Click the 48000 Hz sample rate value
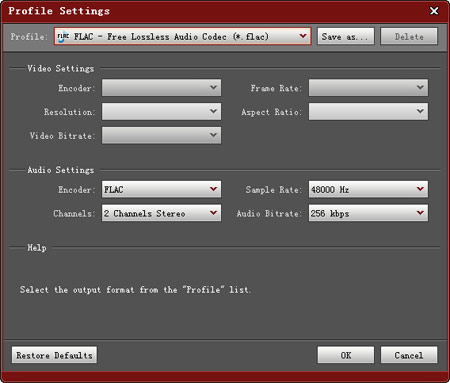This screenshot has height=383, width=450. 330,190
